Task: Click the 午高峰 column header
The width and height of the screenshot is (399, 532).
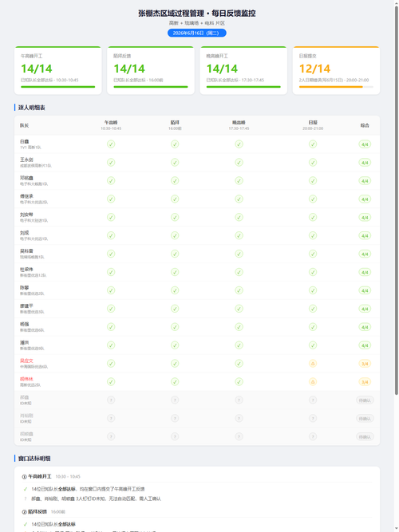Action: coord(111,125)
